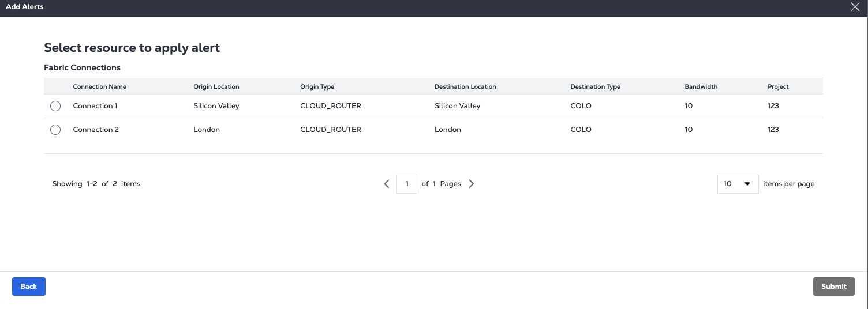This screenshot has width=868, height=309.
Task: Click the Project column header
Action: click(778, 86)
